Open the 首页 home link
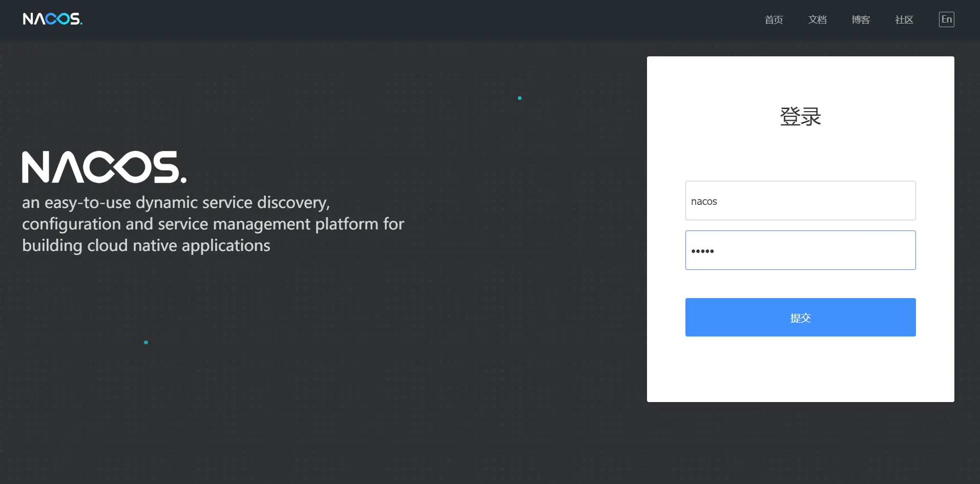The width and height of the screenshot is (980, 484). 774,20
